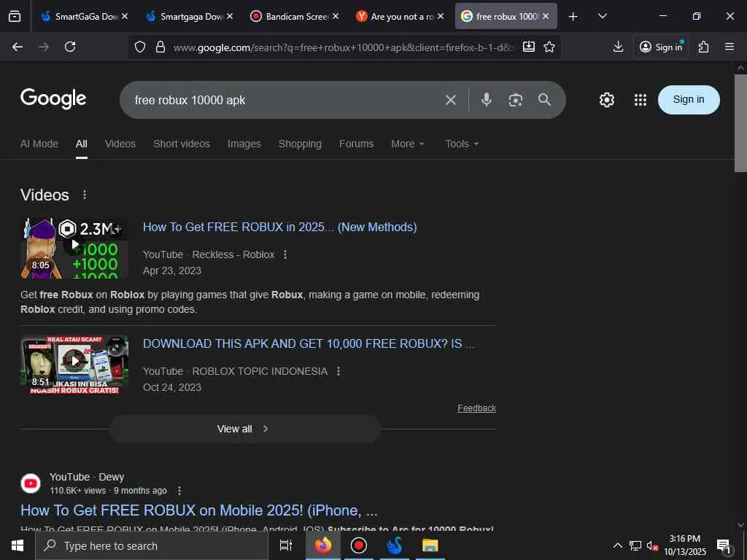Viewport: 747px width, 560px height.
Task: Open the tracking protection shield
Action: click(x=139, y=47)
